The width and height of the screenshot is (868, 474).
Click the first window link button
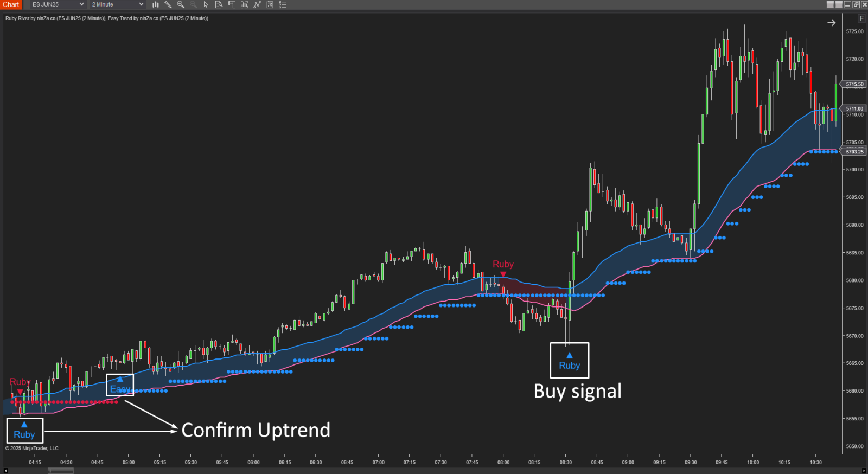[830, 4]
